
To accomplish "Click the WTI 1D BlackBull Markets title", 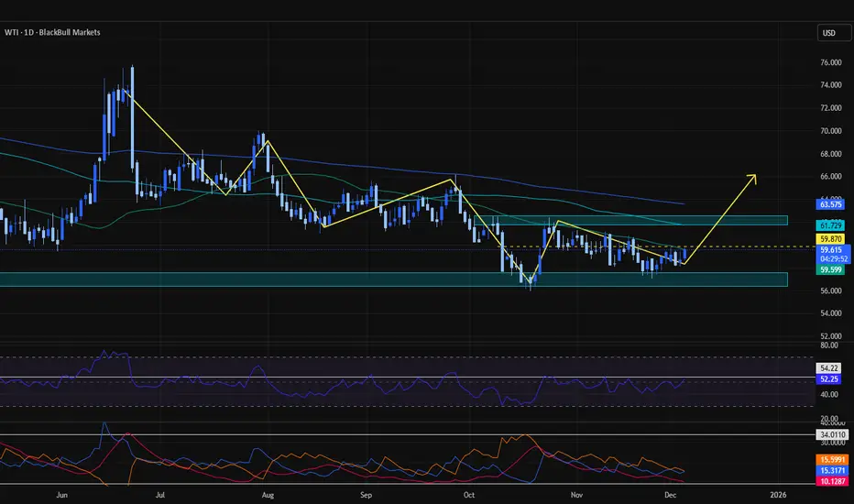I will click(x=52, y=32).
